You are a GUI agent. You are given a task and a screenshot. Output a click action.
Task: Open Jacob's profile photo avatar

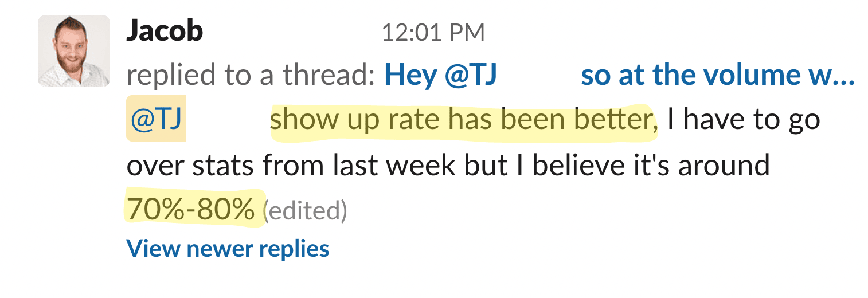pyautogui.click(x=73, y=51)
